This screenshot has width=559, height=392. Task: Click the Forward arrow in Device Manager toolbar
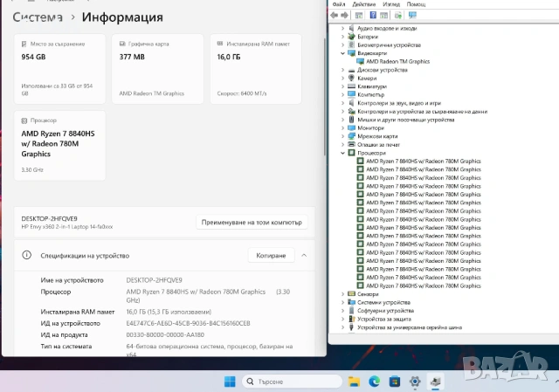click(344, 15)
